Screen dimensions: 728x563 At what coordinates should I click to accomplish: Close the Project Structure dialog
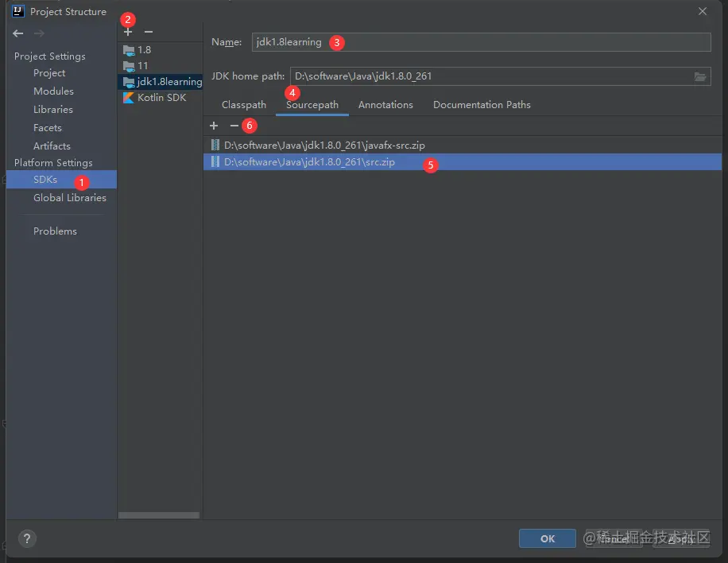click(703, 11)
